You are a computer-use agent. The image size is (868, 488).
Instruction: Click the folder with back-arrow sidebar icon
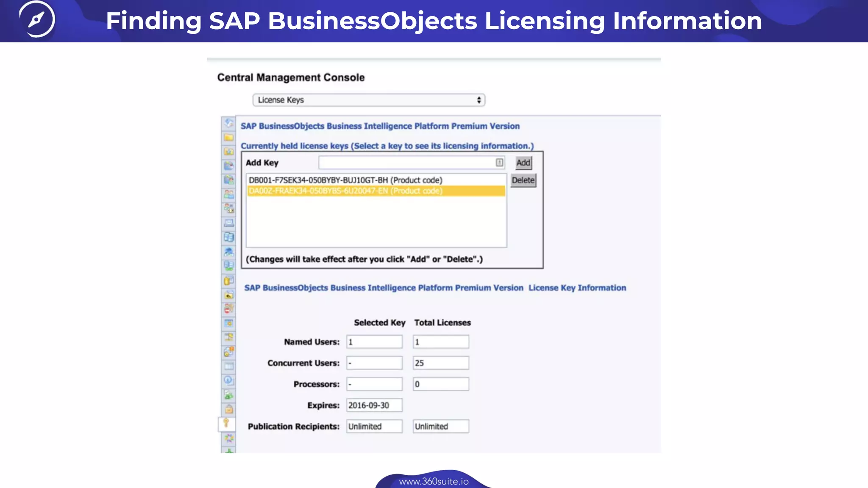click(x=229, y=295)
